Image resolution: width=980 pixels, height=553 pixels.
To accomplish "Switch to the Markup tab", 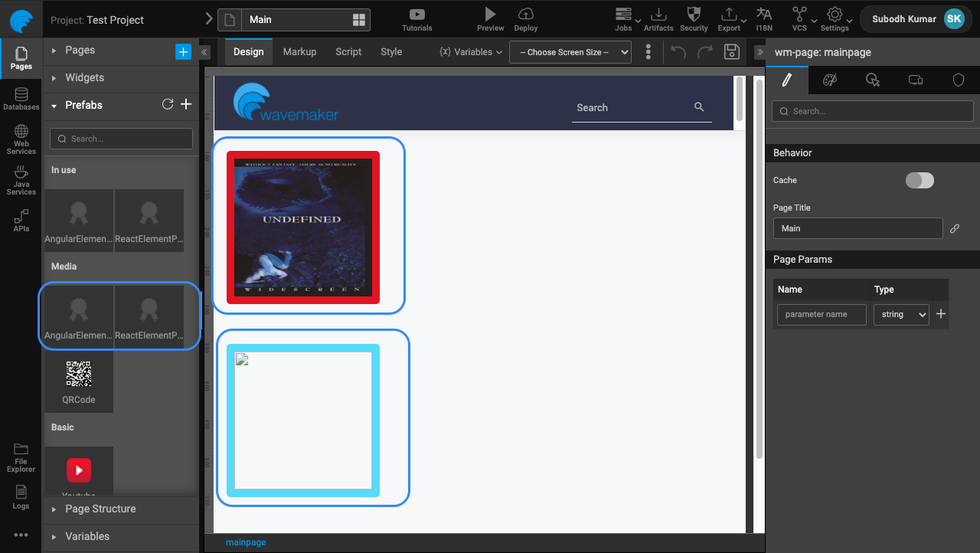I will [x=299, y=51].
